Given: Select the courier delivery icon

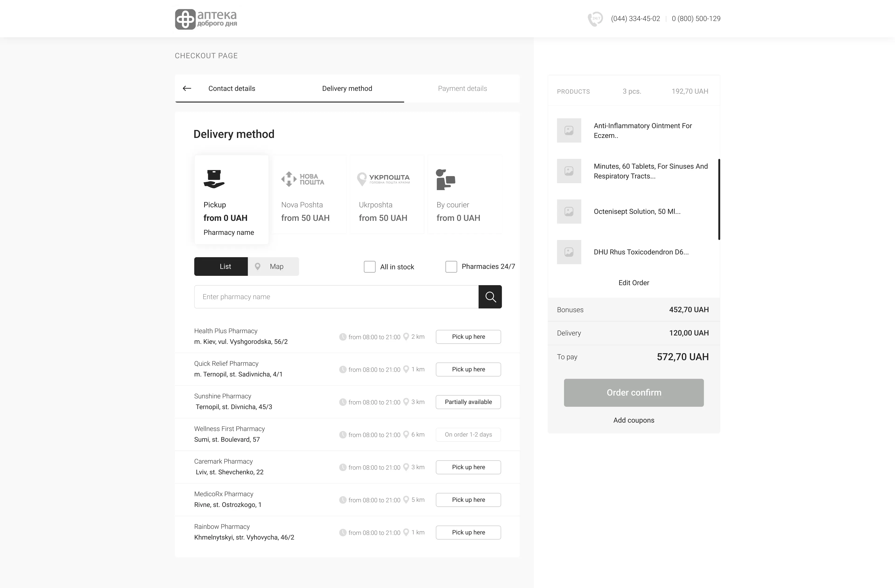Looking at the screenshot, I should (445, 179).
